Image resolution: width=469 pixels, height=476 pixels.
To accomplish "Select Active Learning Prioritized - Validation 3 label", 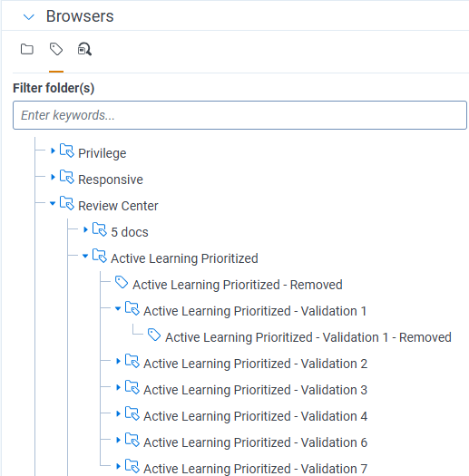I will 256,390.
